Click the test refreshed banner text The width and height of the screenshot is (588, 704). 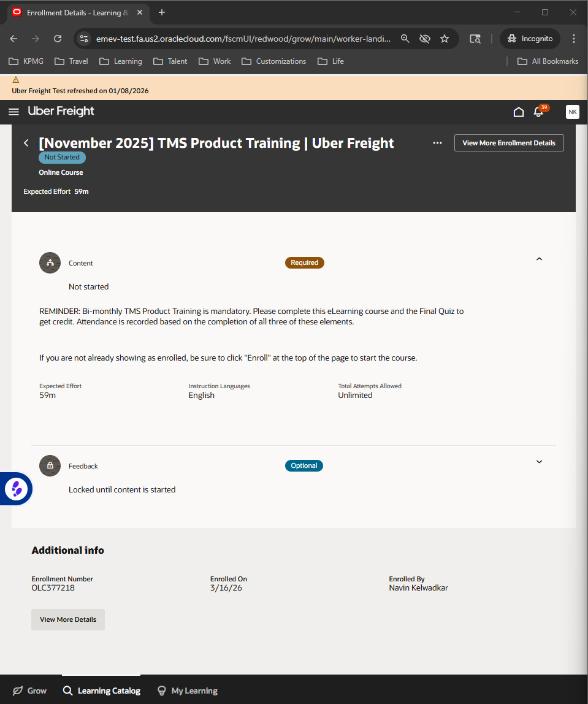pos(80,91)
